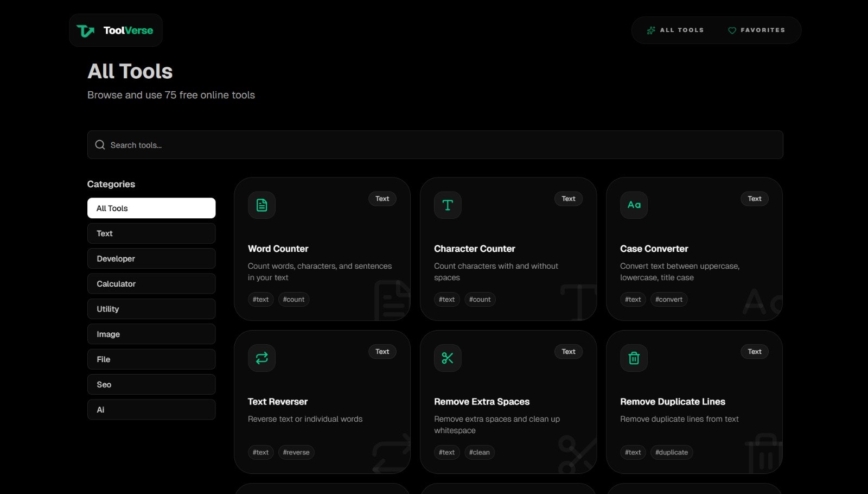868x494 pixels.
Task: Click #text tag on Case Converter card
Action: coord(633,300)
